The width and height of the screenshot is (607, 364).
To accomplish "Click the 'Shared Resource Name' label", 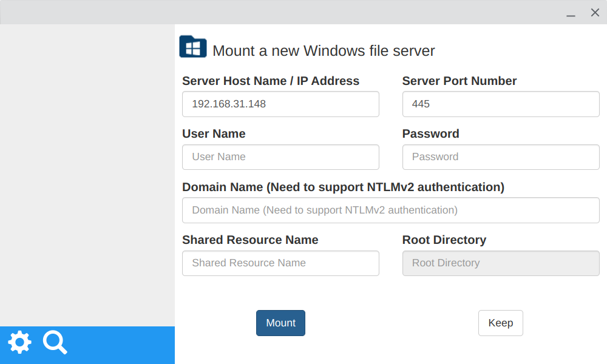I will (x=250, y=240).
